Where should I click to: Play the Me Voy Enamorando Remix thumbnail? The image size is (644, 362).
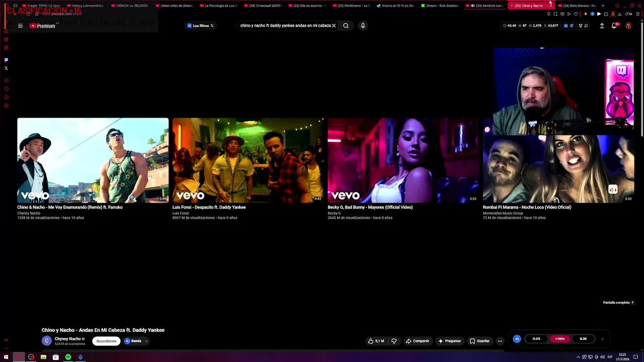tap(93, 160)
